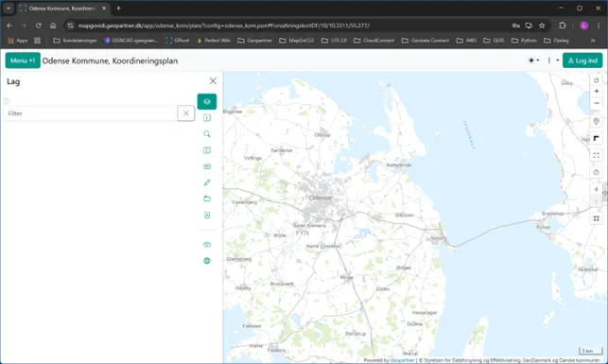The image size is (608, 364).
Task: Open Chrome three-dot menu
Action: tap(599, 26)
